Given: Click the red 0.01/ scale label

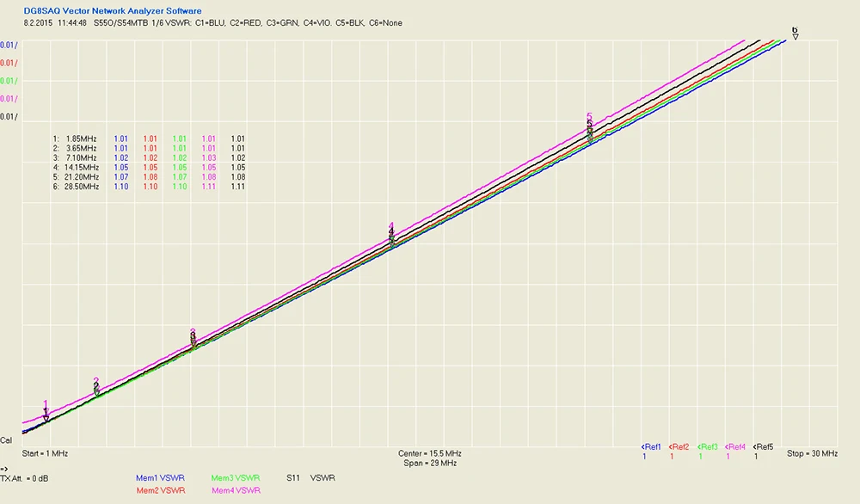Looking at the screenshot, I should click(x=9, y=63).
